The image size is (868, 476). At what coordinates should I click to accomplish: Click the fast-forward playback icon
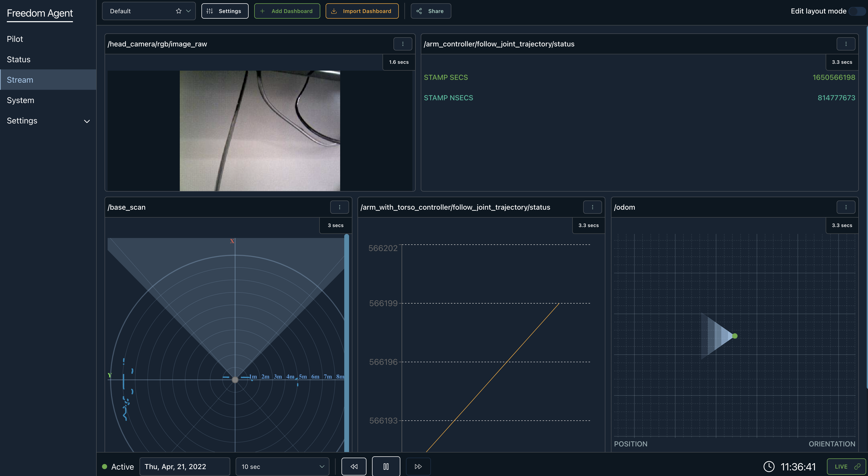[x=418, y=467]
